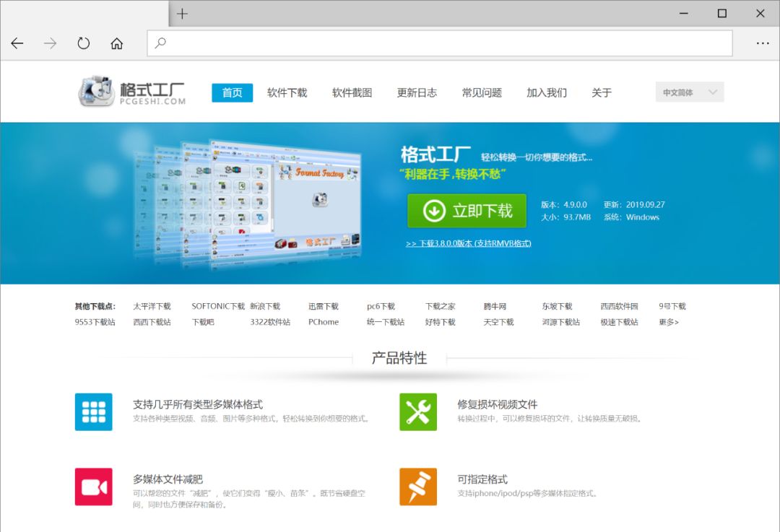Click the red video camera icon
This screenshot has height=532, width=780.
[x=93, y=487]
